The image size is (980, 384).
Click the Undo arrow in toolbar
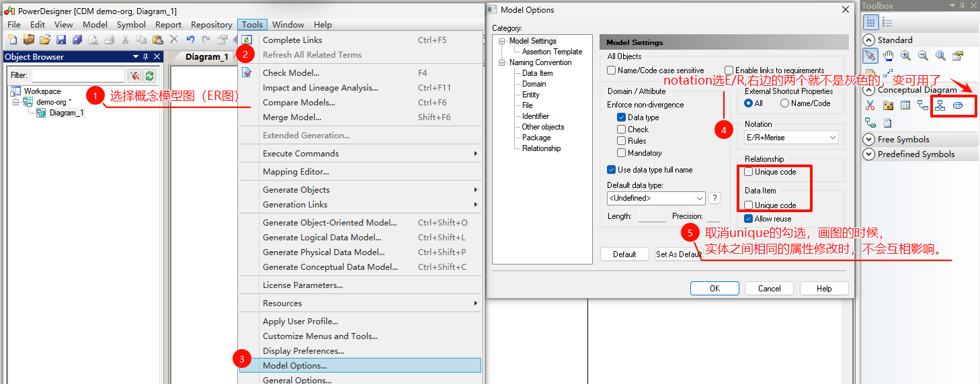[190, 40]
